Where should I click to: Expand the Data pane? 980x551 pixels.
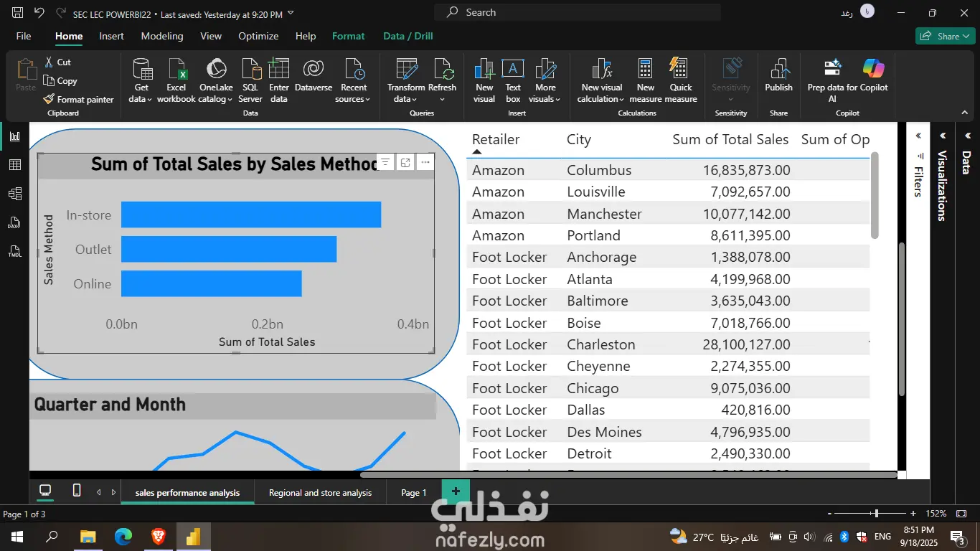(x=967, y=136)
